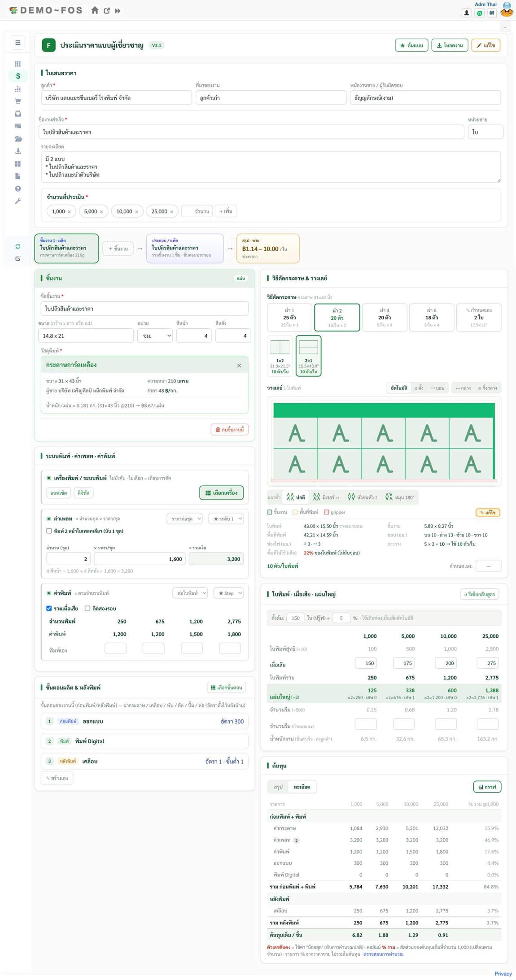Select the 1×2 layout thumbnail

[x=280, y=356]
